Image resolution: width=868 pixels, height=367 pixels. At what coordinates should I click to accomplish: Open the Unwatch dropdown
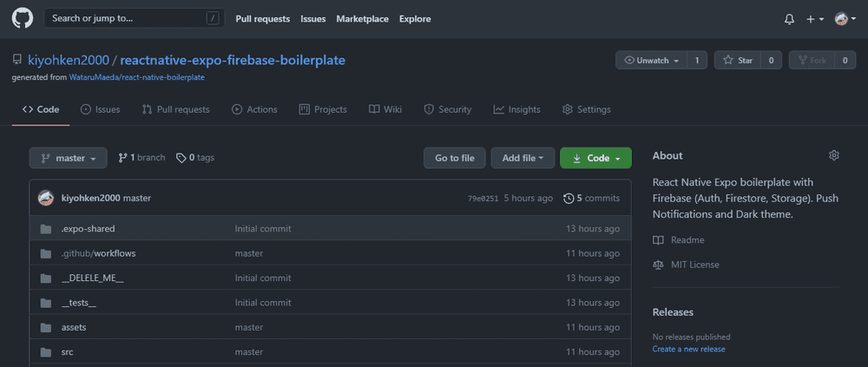point(652,61)
